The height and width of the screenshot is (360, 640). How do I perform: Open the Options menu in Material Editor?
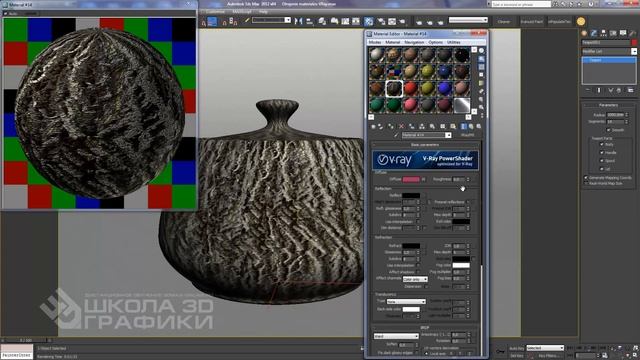coord(436,42)
